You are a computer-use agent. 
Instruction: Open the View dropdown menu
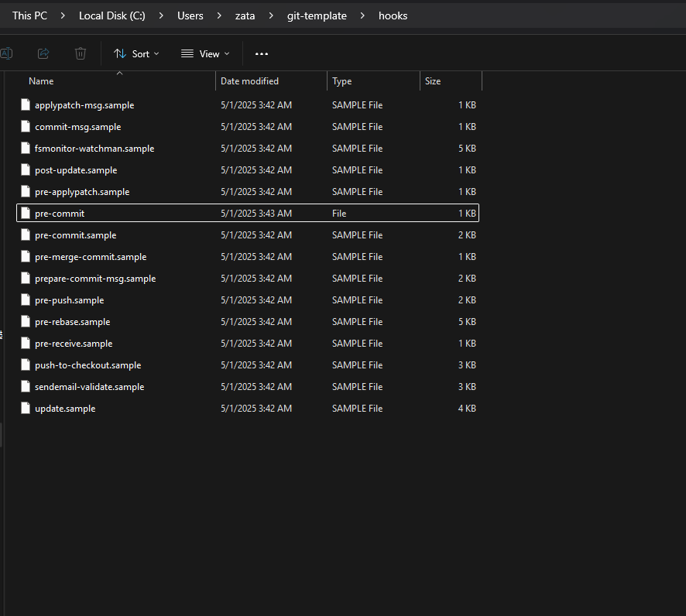pos(205,53)
